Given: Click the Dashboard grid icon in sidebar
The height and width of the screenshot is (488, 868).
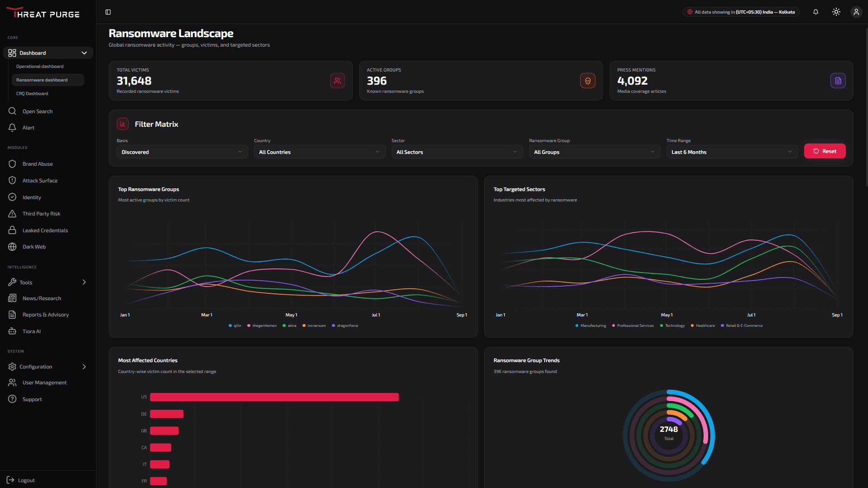Looking at the screenshot, I should point(12,53).
